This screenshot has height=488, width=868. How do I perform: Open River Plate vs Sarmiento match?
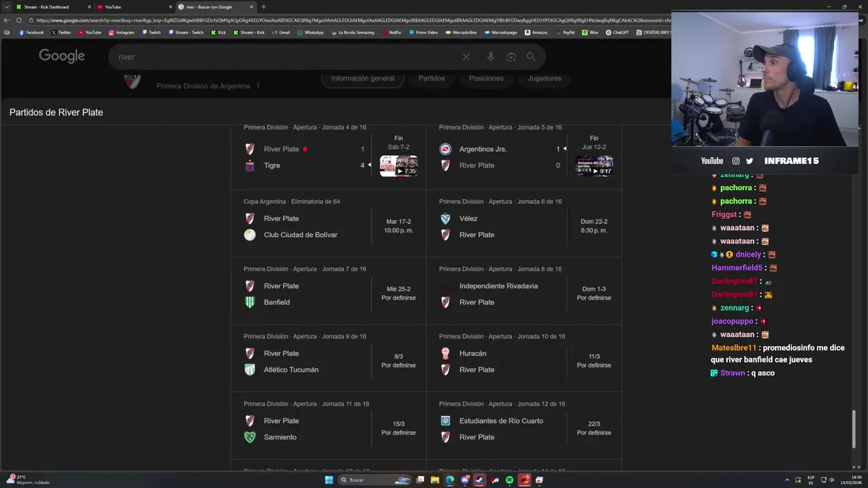pos(328,425)
